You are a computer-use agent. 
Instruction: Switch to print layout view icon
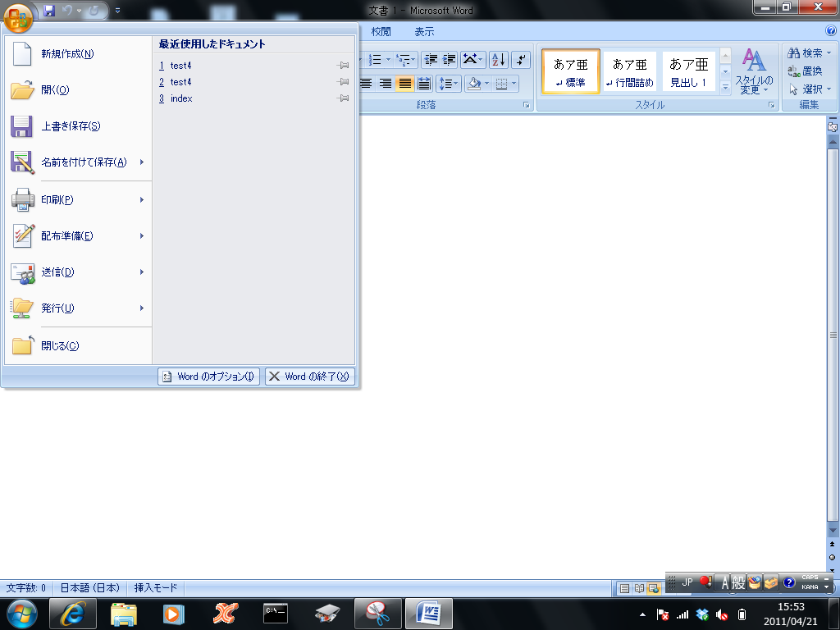coord(624,588)
